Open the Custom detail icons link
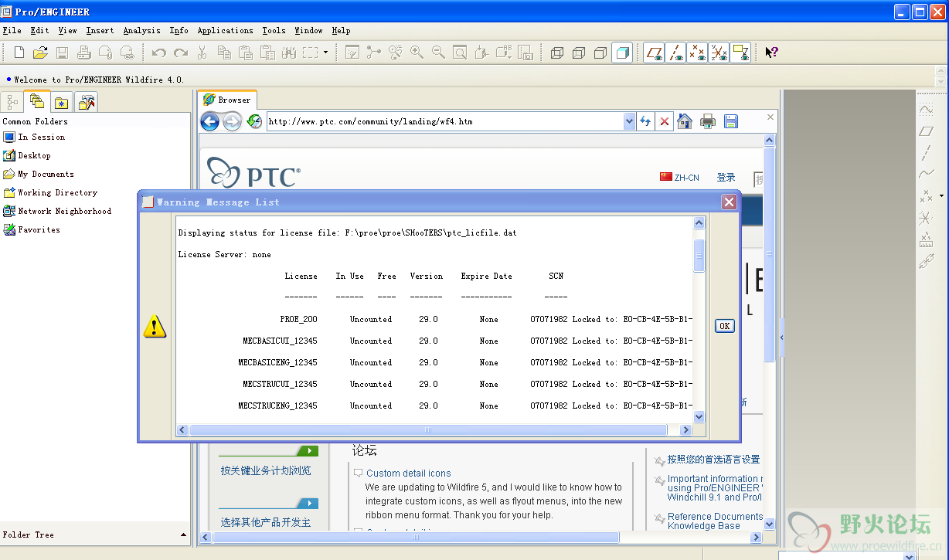Screen dimensions: 949x560 click(x=408, y=473)
